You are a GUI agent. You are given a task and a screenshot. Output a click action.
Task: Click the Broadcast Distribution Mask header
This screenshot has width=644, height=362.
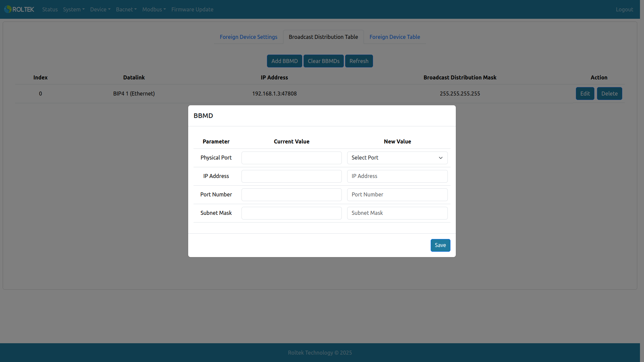click(x=460, y=77)
